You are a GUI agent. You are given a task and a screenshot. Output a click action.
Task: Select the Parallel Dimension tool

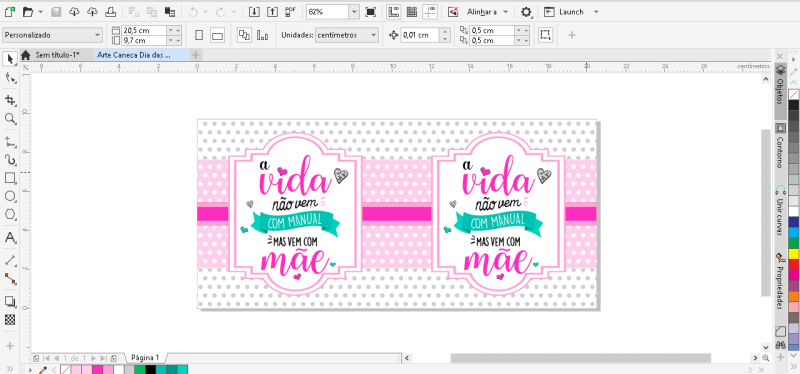(10, 260)
